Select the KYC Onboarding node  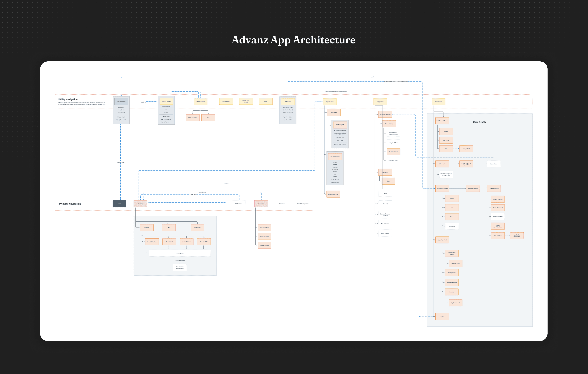point(226,101)
